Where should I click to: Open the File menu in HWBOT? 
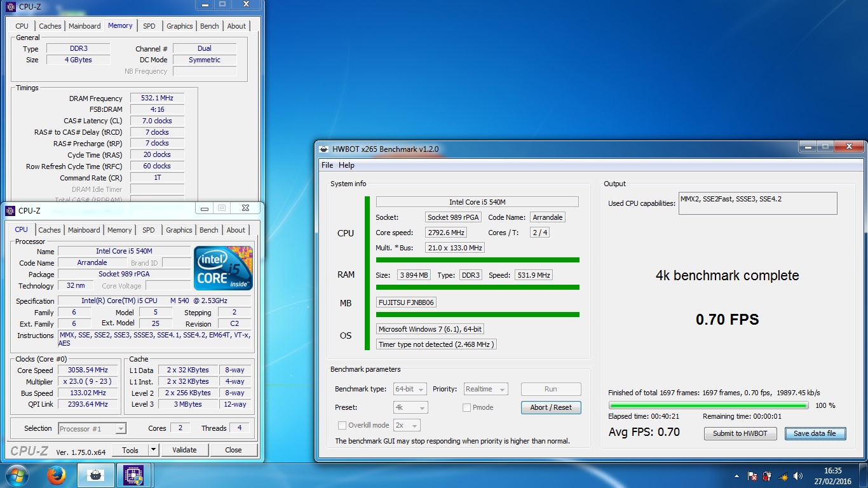coord(327,165)
